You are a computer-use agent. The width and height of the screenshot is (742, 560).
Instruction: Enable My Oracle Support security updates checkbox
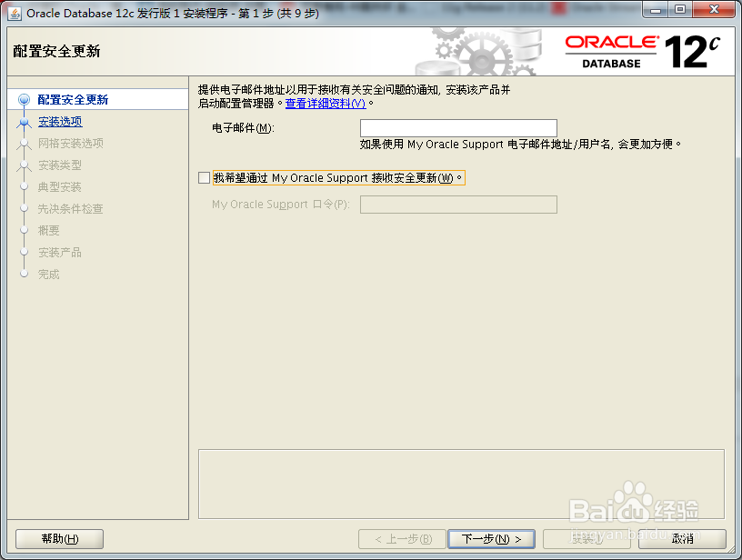pos(205,178)
